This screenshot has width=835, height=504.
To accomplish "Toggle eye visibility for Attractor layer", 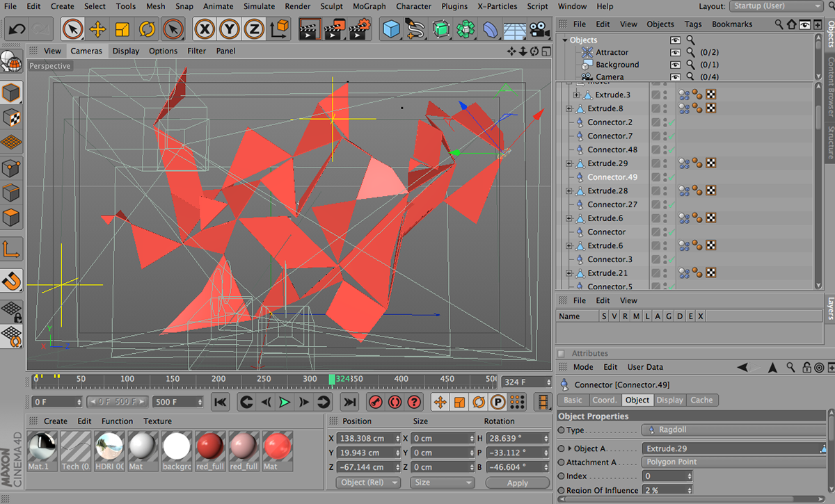I will 674,52.
